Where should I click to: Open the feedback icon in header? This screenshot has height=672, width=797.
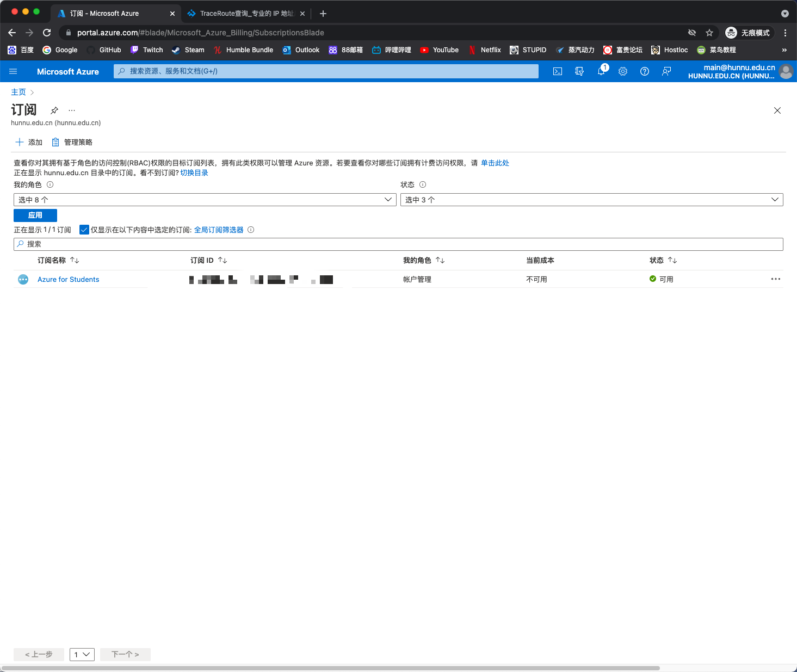point(666,71)
